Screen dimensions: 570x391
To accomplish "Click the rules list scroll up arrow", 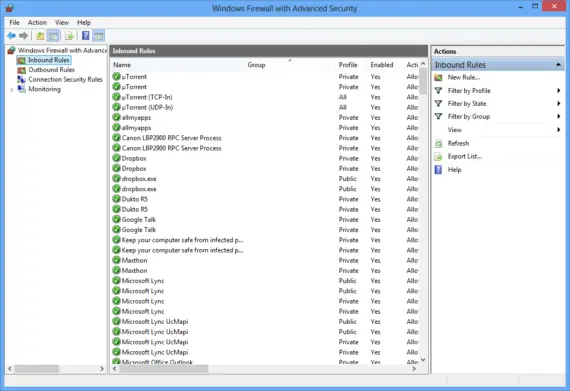I will pyautogui.click(x=423, y=64).
